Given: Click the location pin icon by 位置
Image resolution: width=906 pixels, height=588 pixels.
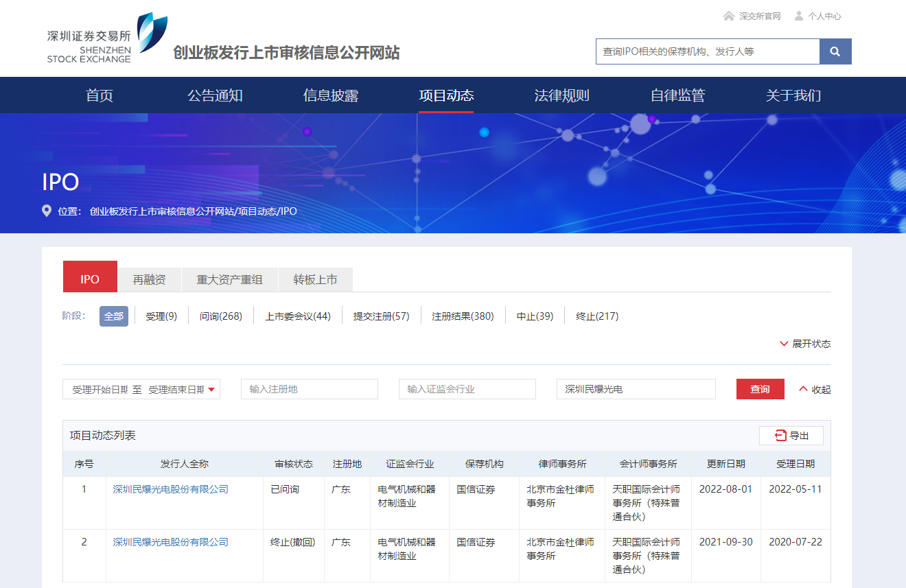Looking at the screenshot, I should pos(47,211).
